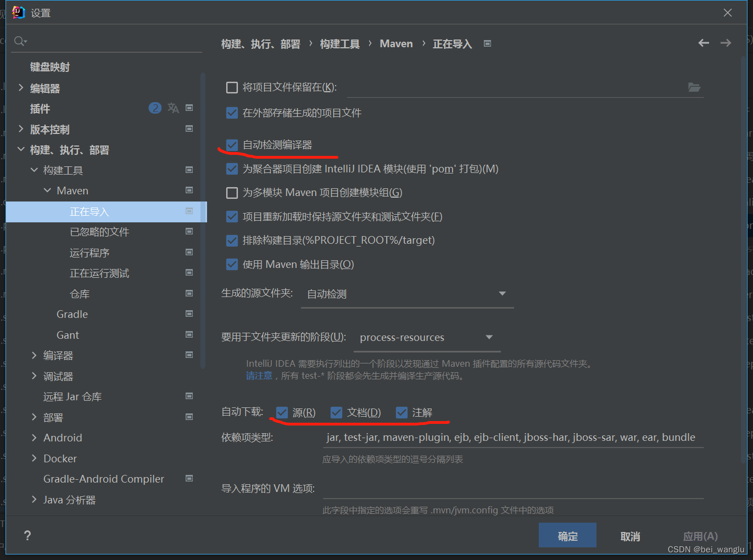Image resolution: width=753 pixels, height=560 pixels.
Task: Click the IntelliJ IDEA logo in title bar
Action: pyautogui.click(x=18, y=13)
